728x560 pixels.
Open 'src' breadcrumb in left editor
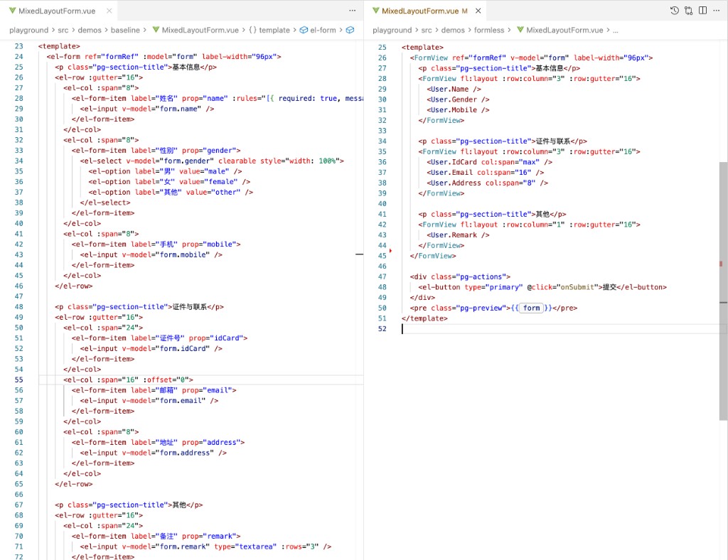coord(63,30)
